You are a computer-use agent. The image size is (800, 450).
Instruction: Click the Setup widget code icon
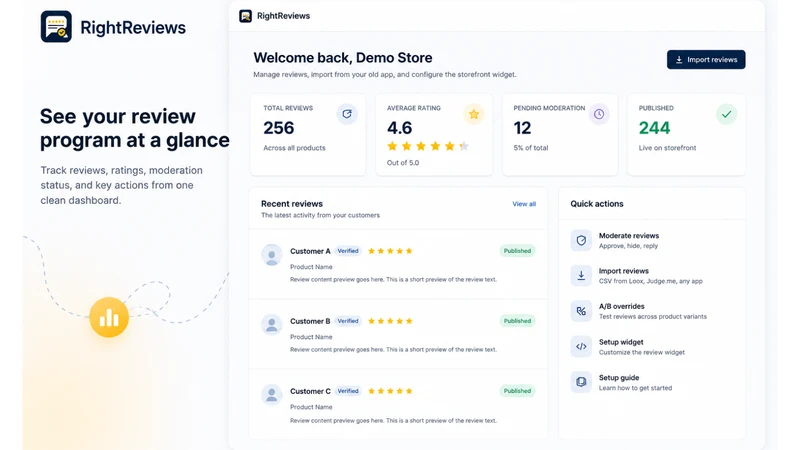pos(581,346)
